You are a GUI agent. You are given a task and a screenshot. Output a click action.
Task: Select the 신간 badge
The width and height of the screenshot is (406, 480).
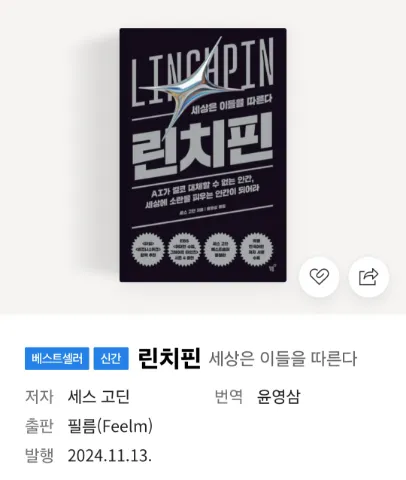tap(111, 358)
